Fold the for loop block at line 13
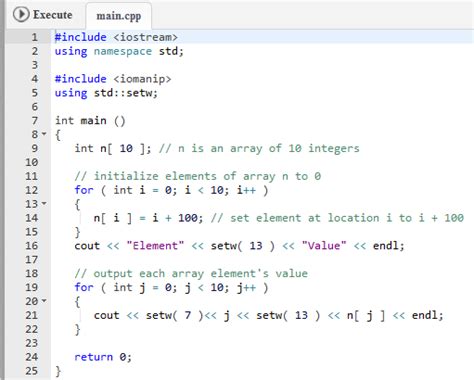474x380 pixels. click(44, 204)
